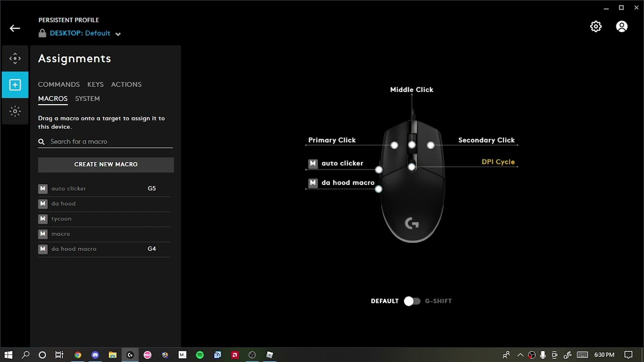The height and width of the screenshot is (362, 644).
Task: Select the Middle Click wheel node on mouse
Action: coord(412,145)
